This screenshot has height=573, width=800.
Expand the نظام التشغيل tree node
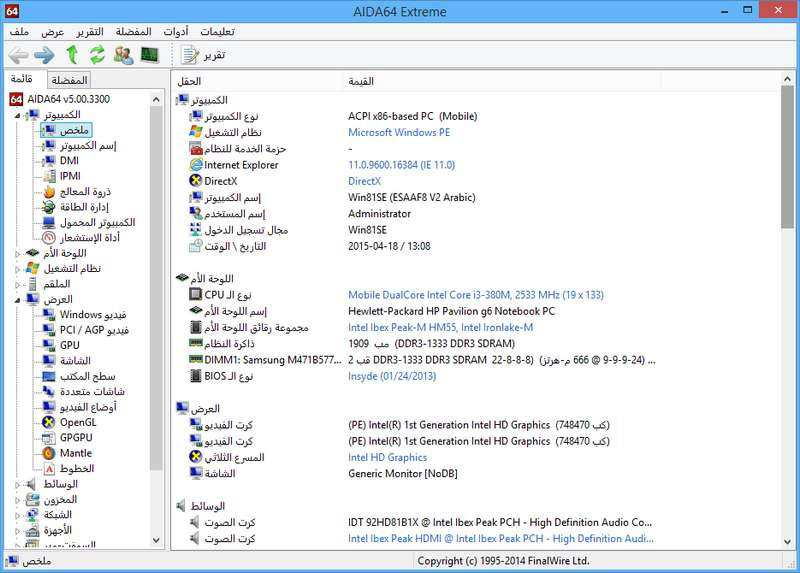coord(17,269)
